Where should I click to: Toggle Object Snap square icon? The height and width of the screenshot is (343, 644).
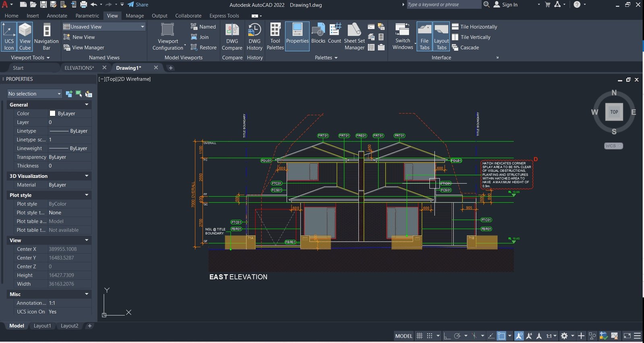click(502, 336)
